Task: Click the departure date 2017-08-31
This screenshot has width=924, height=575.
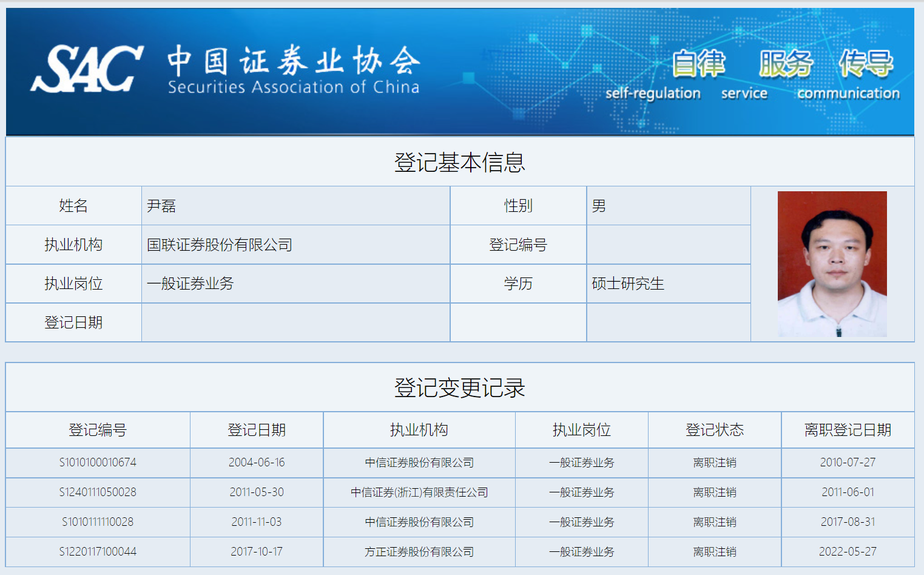Action: click(x=848, y=522)
